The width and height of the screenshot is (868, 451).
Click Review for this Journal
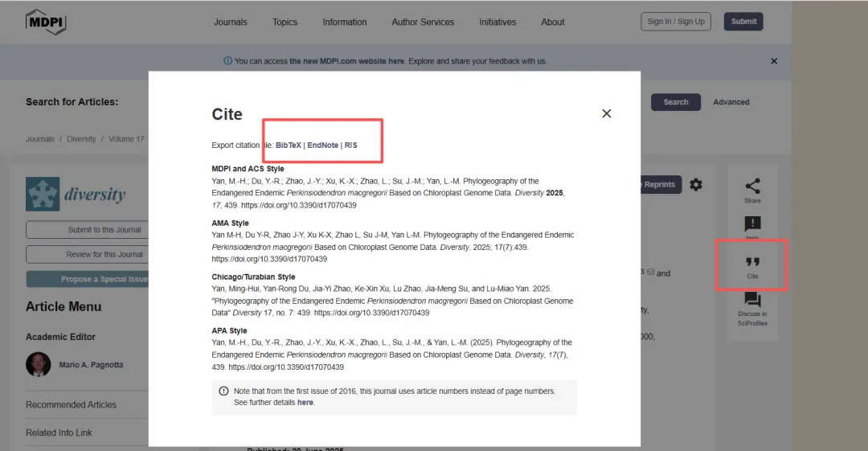pyautogui.click(x=88, y=254)
